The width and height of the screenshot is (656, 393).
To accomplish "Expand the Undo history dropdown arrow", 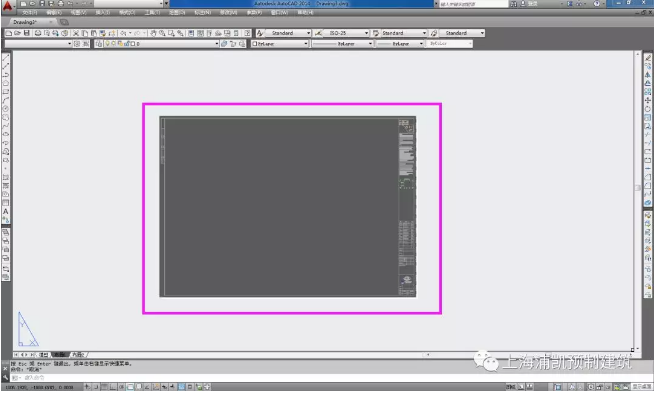I will pos(130,33).
